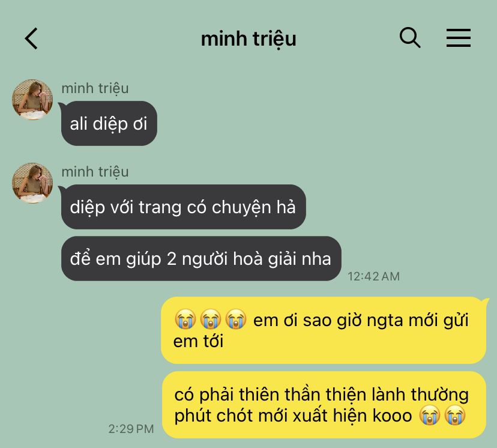Viewport: 497px width, 448px height.
Task: Click the crying emoji right after "kooo"
Action: (x=430, y=415)
